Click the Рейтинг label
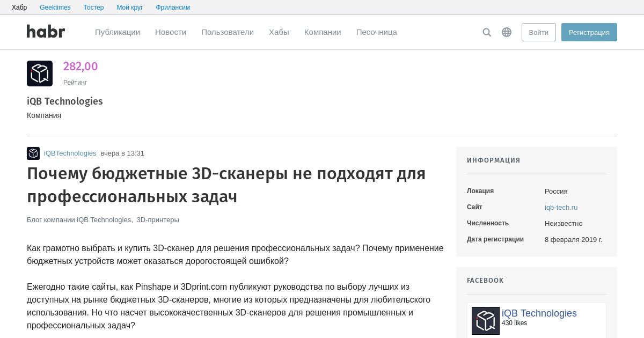Viewport: 644px width, 338px height. click(x=75, y=83)
